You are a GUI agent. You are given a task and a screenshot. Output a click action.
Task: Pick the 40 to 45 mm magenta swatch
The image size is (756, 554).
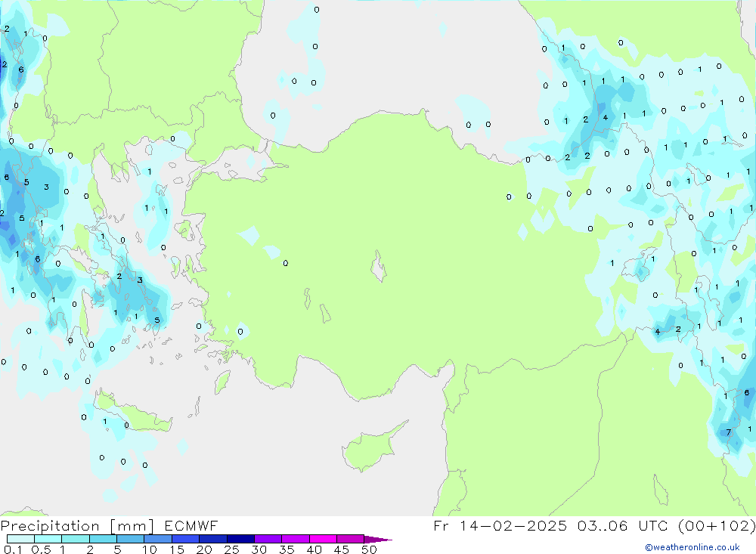pos(323,539)
